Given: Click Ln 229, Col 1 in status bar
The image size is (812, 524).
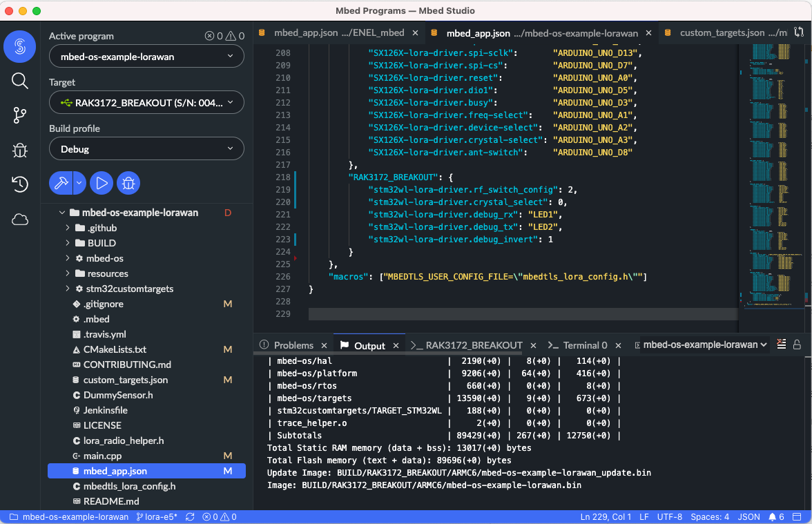Looking at the screenshot, I should click(x=606, y=516).
